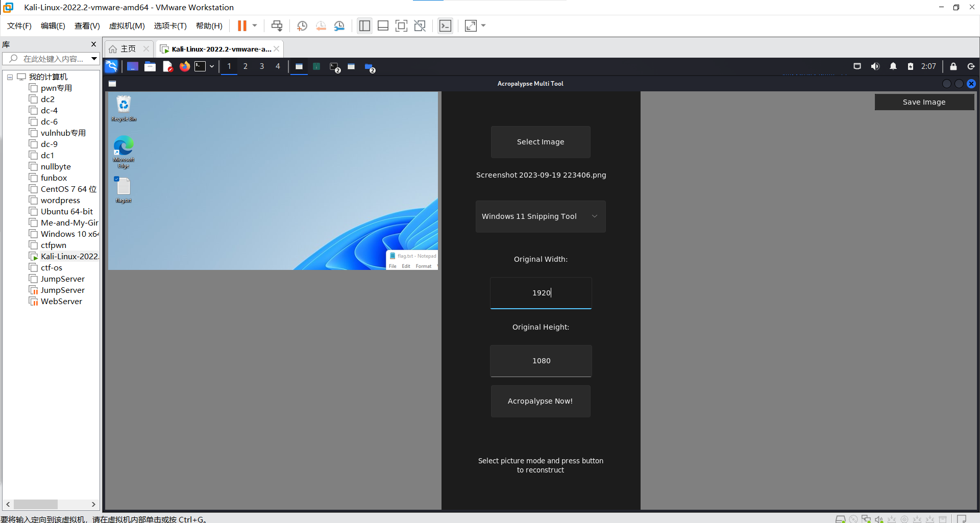This screenshot has height=523, width=980.
Task: Select the running Kali-Linux-2022 entry
Action: coord(69,257)
